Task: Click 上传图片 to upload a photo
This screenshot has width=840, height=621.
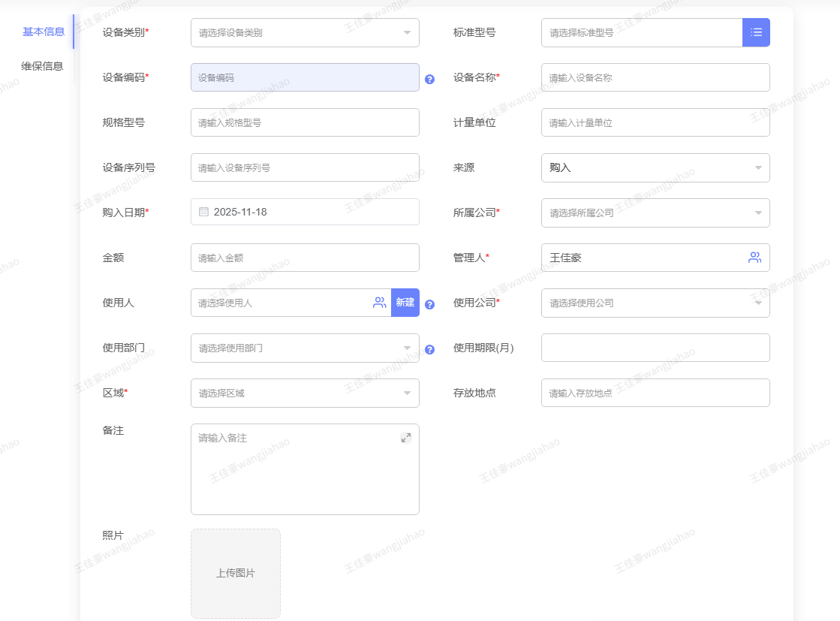Action: tap(236, 573)
